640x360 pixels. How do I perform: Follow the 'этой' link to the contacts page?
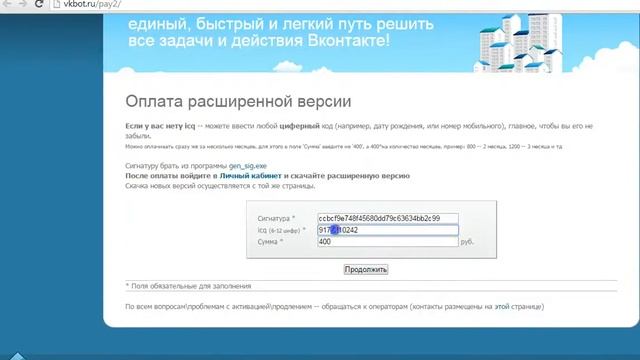coord(502,307)
